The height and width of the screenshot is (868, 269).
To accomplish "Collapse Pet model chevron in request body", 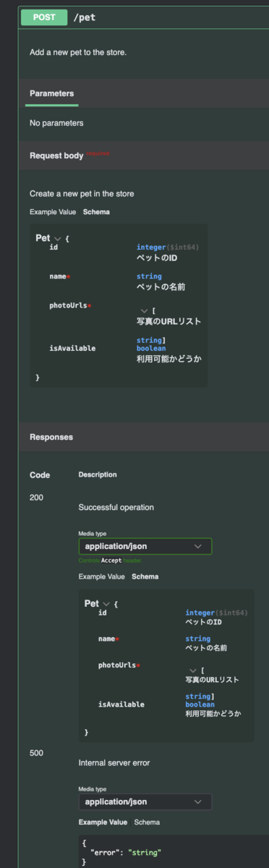I will point(57,238).
